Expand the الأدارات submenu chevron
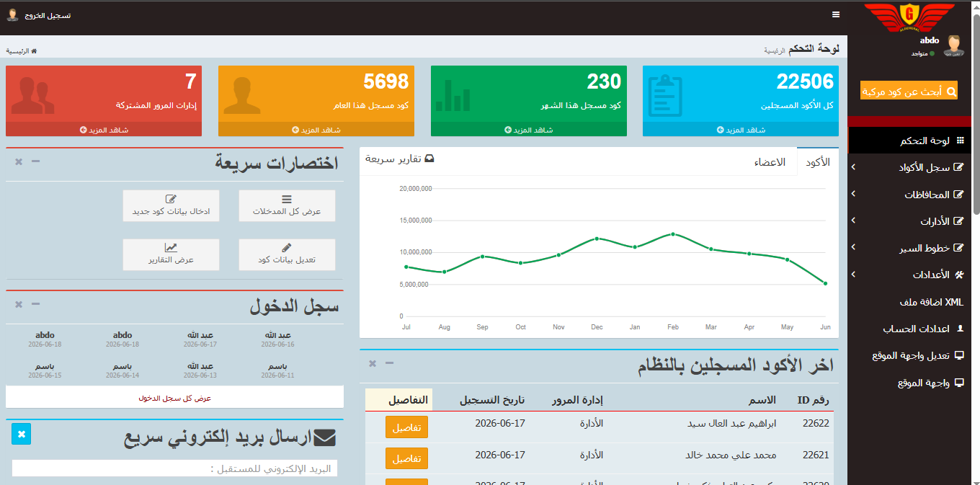This screenshot has height=485, width=980. pyautogui.click(x=853, y=221)
